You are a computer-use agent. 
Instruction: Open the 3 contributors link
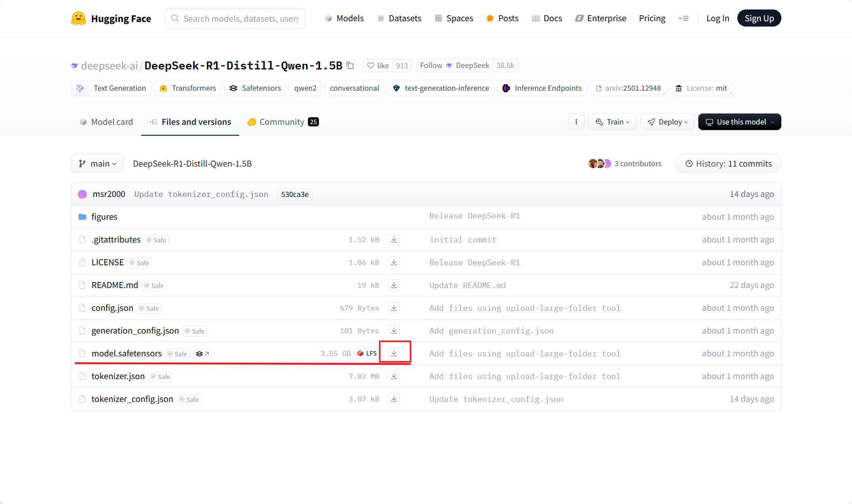pos(638,164)
